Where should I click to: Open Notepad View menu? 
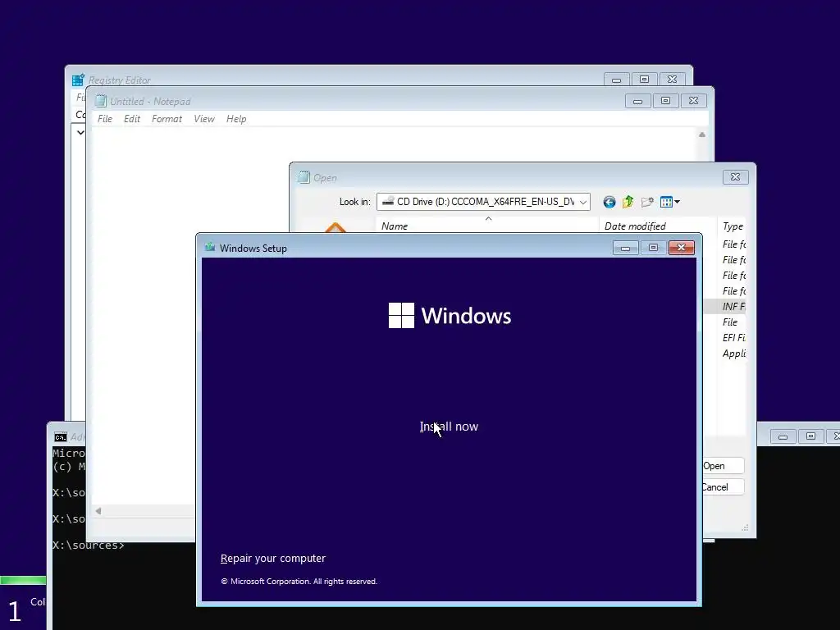(204, 119)
